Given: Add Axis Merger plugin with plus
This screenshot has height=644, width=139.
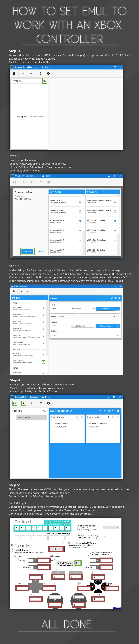Looking at the screenshot, I should tap(43, 315).
